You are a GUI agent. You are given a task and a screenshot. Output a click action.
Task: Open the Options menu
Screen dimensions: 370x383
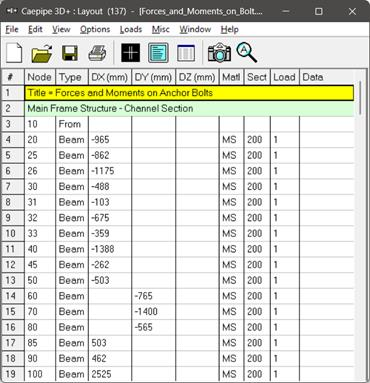[95, 29]
